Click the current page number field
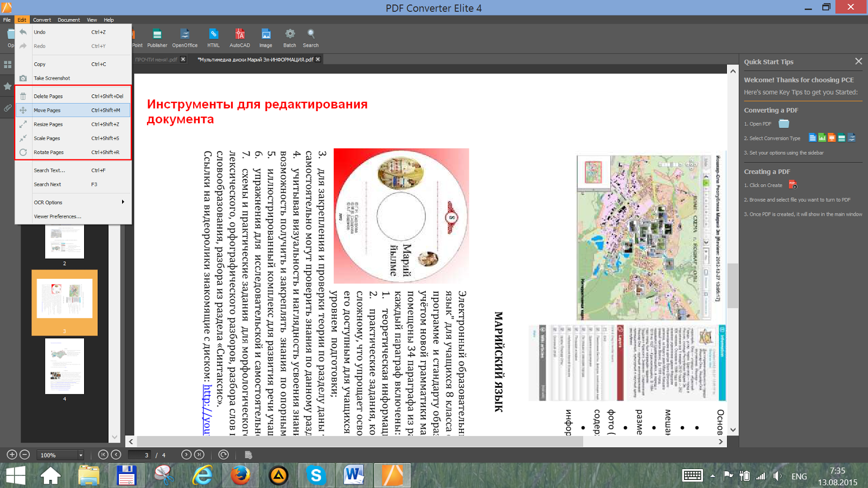868x488 pixels. (139, 455)
